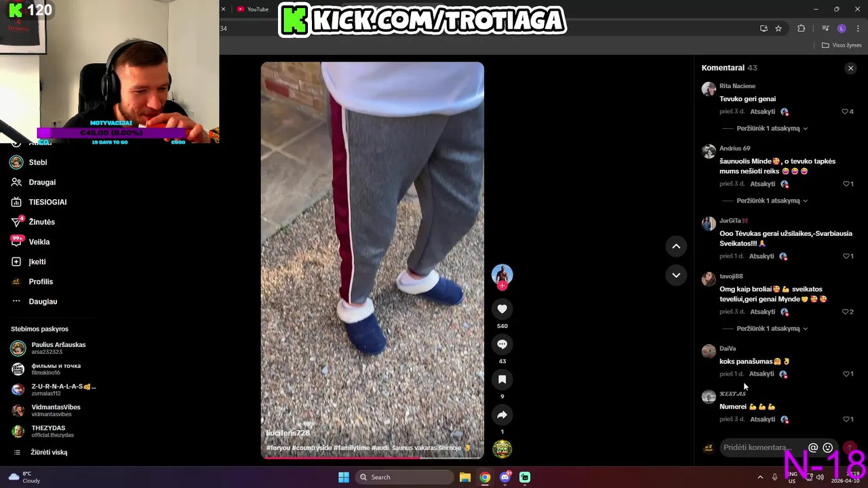Click Atsakyti on DaiVa's comment

pyautogui.click(x=762, y=374)
